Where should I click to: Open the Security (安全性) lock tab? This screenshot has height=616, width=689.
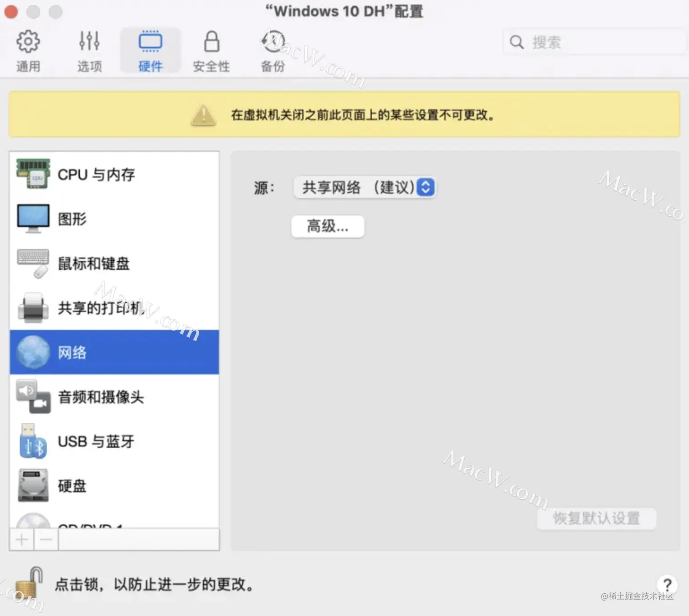click(x=211, y=51)
